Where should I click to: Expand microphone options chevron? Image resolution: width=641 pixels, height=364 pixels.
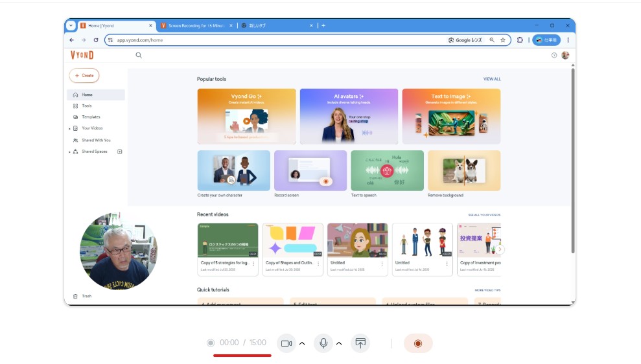coord(339,343)
